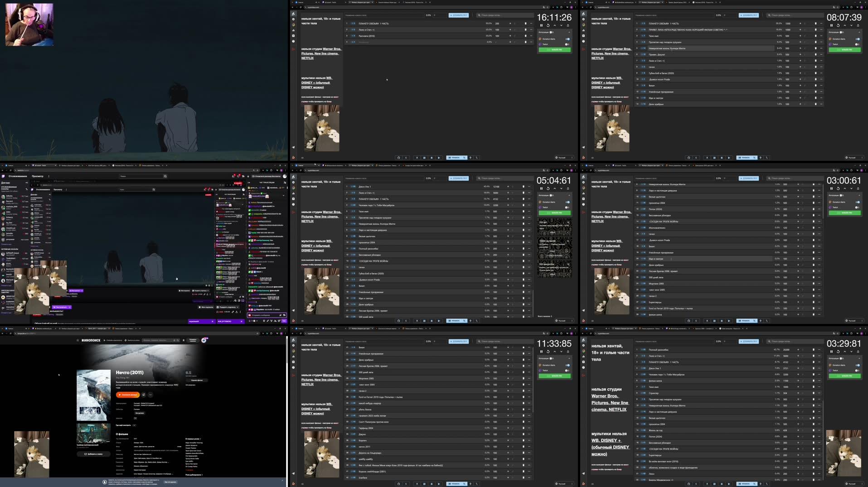Viewport: 868px width, 487px height.
Task: Collapse the Интеграции section in the 08:07:39 panel
Action: click(x=859, y=32)
